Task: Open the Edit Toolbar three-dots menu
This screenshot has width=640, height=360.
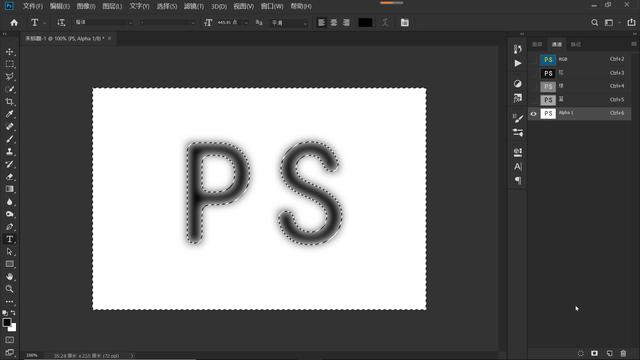Action: [x=9, y=301]
